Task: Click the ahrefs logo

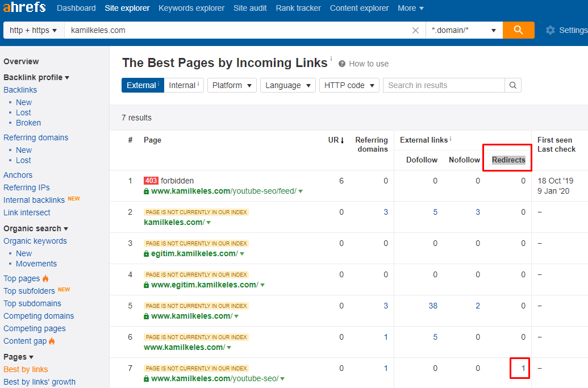Action: pyautogui.click(x=24, y=7)
